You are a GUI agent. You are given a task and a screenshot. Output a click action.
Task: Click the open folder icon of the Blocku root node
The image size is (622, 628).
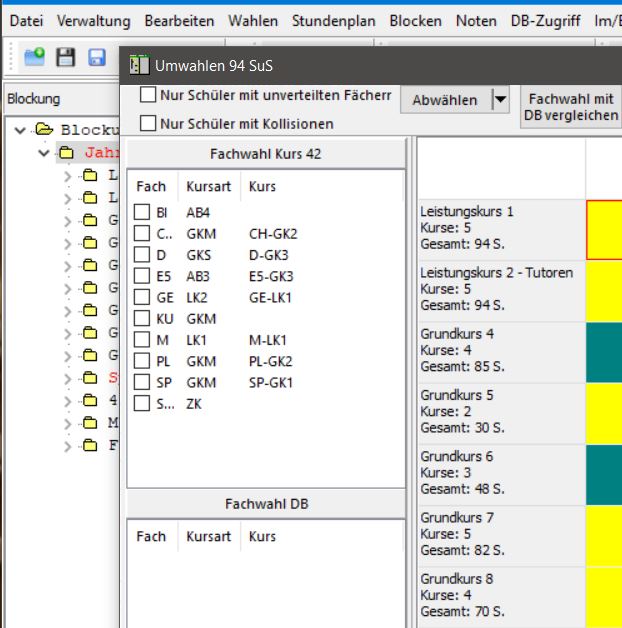(x=44, y=129)
